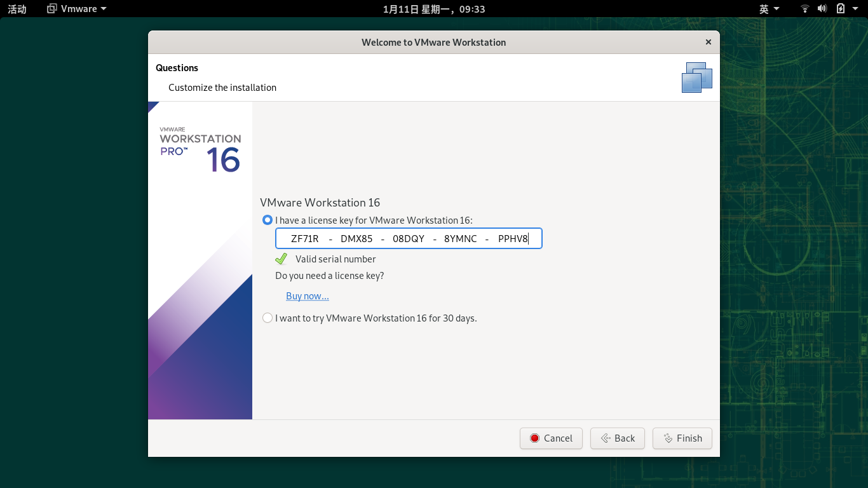This screenshot has height=488, width=868.
Task: Click the 'Customize the installation' text
Action: tap(222, 88)
